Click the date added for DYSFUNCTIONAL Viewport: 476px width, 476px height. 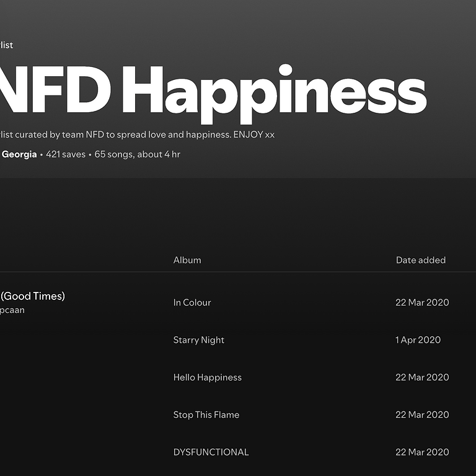(x=422, y=452)
